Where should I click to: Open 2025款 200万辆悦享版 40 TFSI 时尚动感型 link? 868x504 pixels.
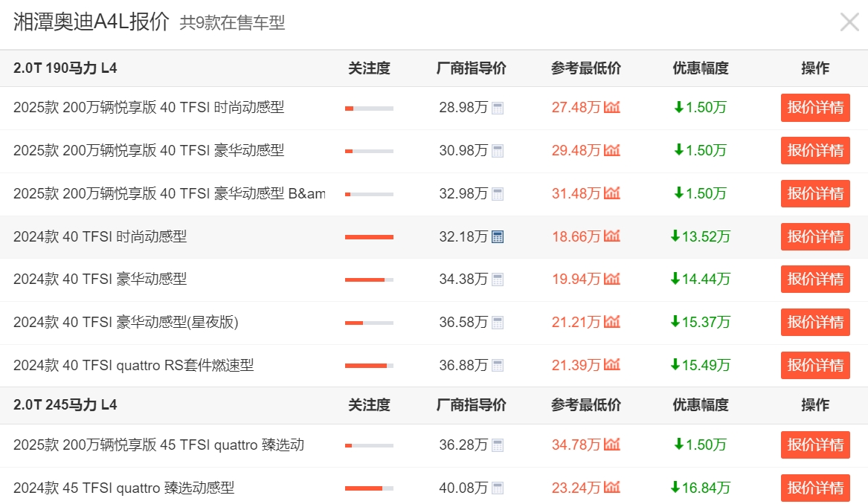click(148, 107)
